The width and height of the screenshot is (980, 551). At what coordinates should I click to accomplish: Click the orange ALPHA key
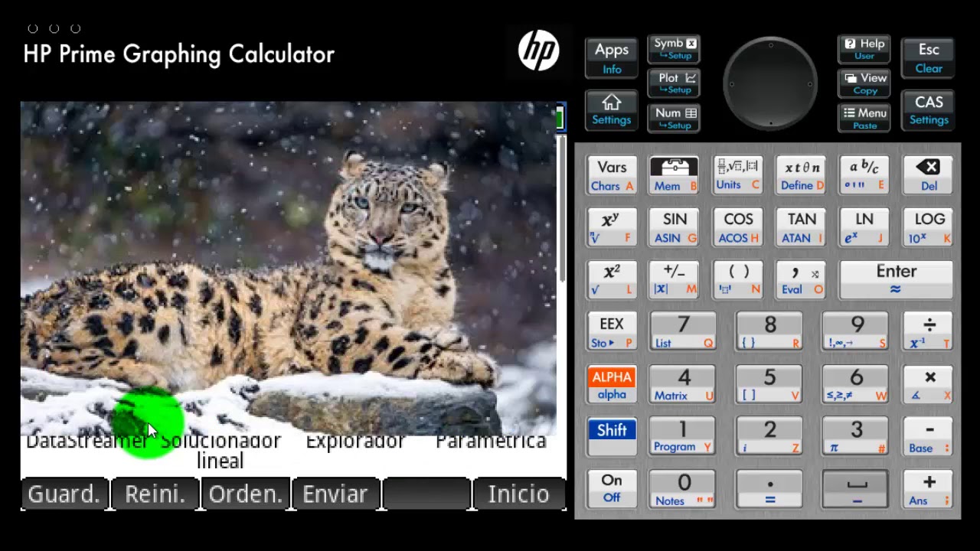coord(612,384)
